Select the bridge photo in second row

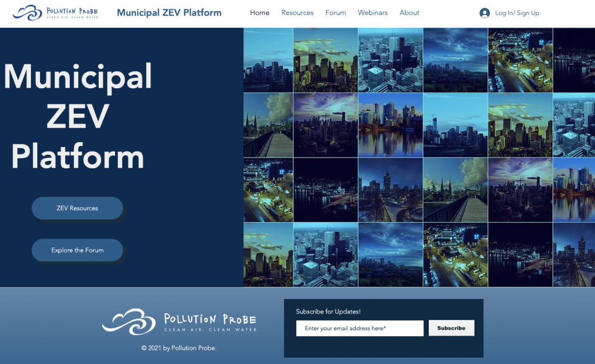pos(268,125)
